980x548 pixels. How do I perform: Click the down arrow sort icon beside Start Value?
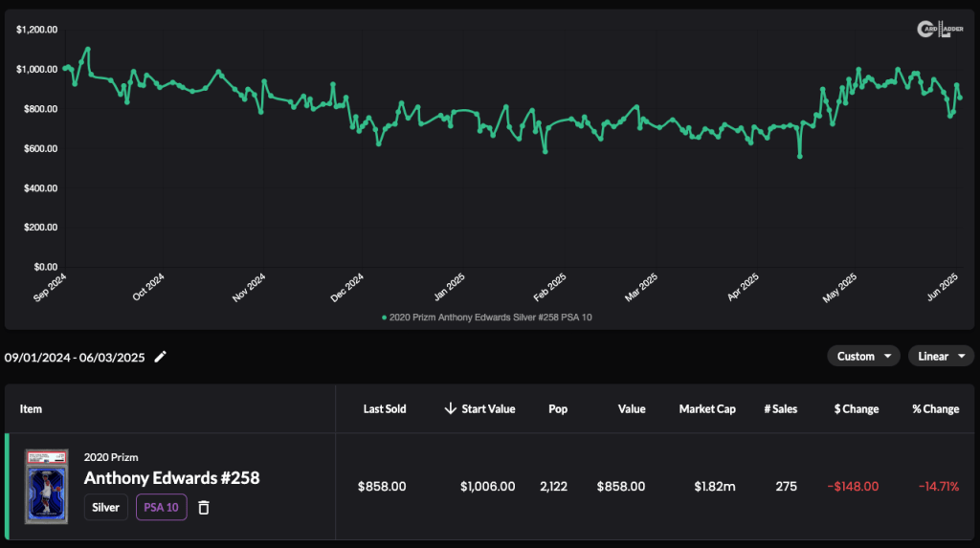(x=450, y=408)
